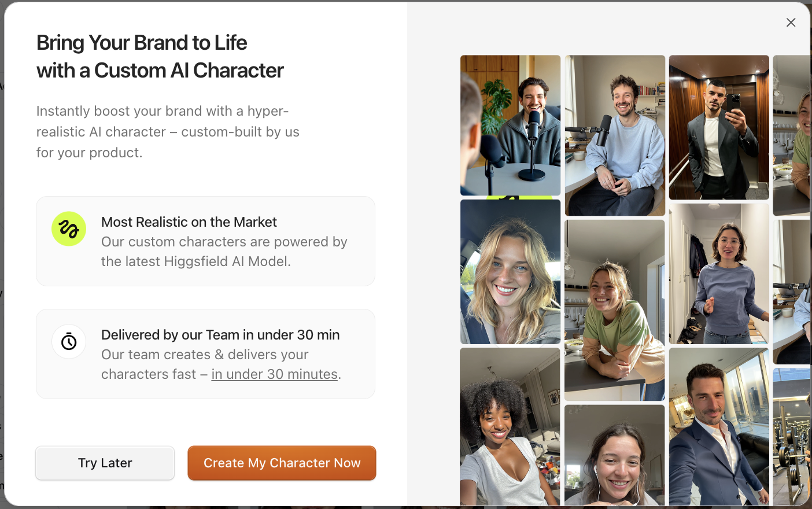This screenshot has height=509, width=812.
Task: Select the partially visible kitchen photo at top right
Action: click(x=791, y=135)
